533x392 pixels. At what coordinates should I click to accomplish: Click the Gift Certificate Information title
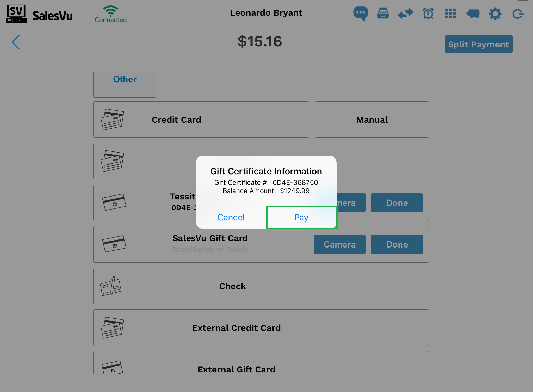point(266,171)
